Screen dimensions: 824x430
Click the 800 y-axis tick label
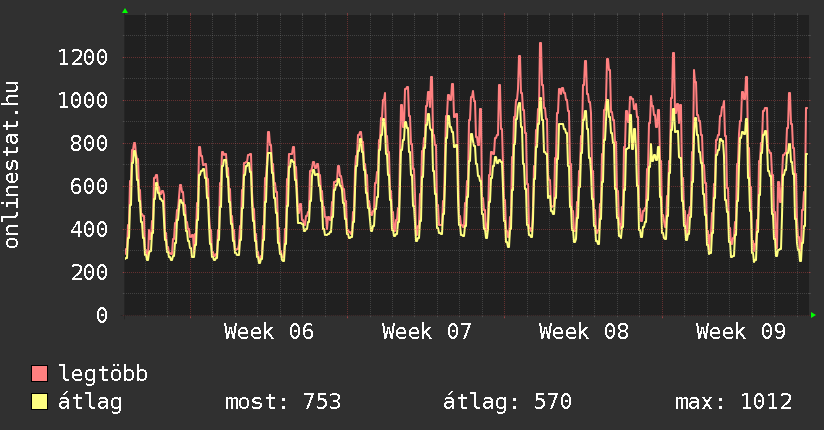pos(88,143)
